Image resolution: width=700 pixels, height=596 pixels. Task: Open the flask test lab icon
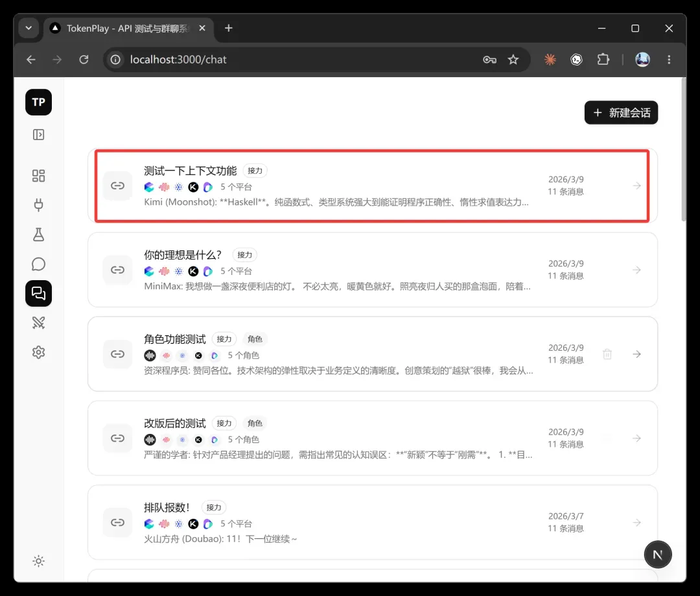38,235
